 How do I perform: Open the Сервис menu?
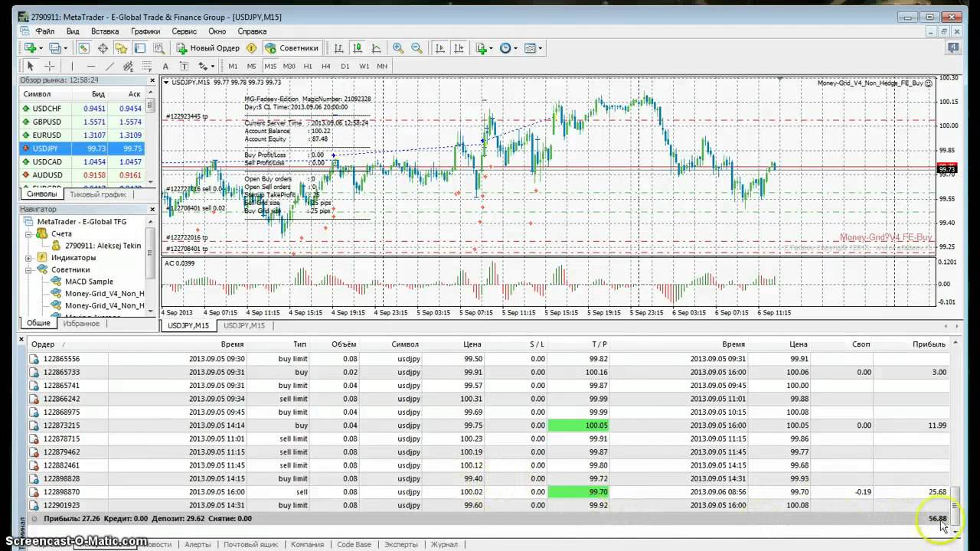(x=184, y=31)
